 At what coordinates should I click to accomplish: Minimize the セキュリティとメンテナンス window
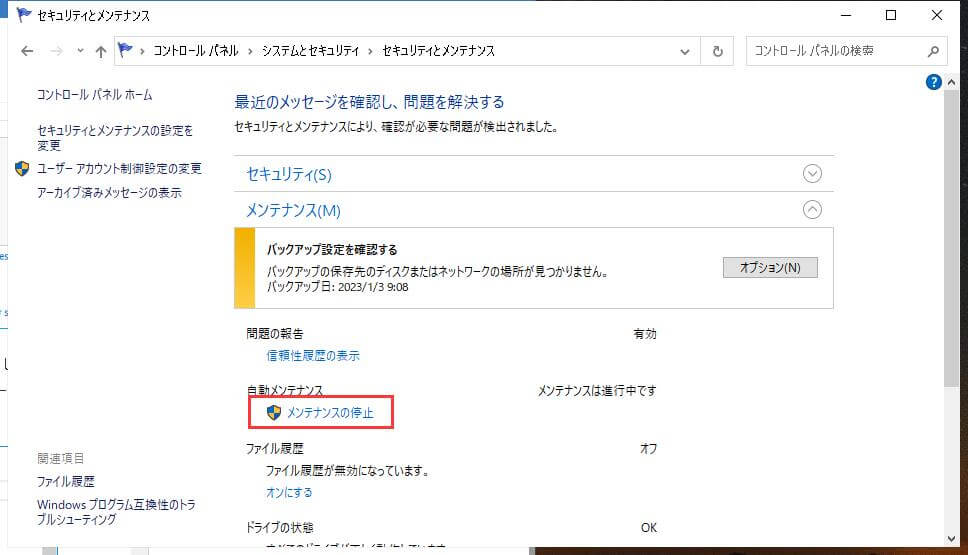846,15
